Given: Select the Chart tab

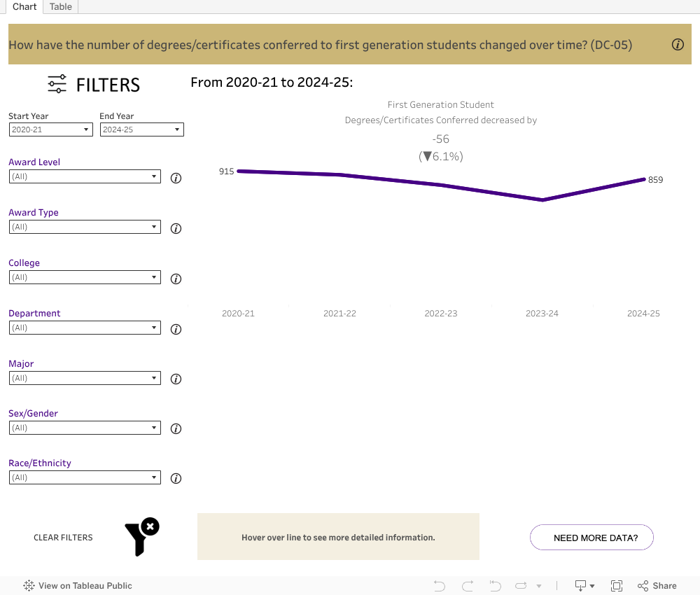Looking at the screenshot, I should 24,6.
